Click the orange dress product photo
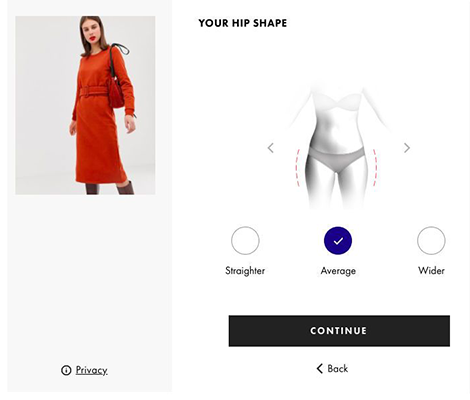470x400 pixels. pyautogui.click(x=85, y=105)
